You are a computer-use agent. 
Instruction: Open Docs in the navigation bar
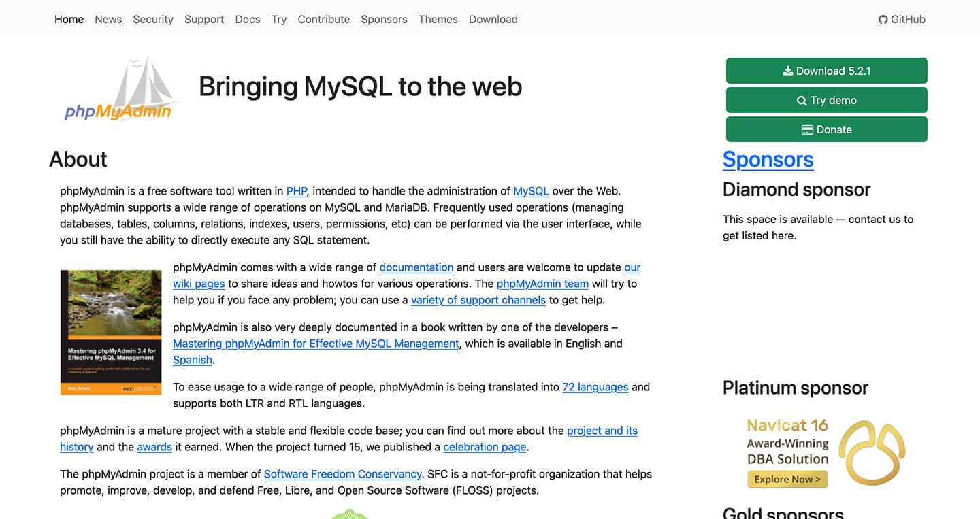(248, 19)
